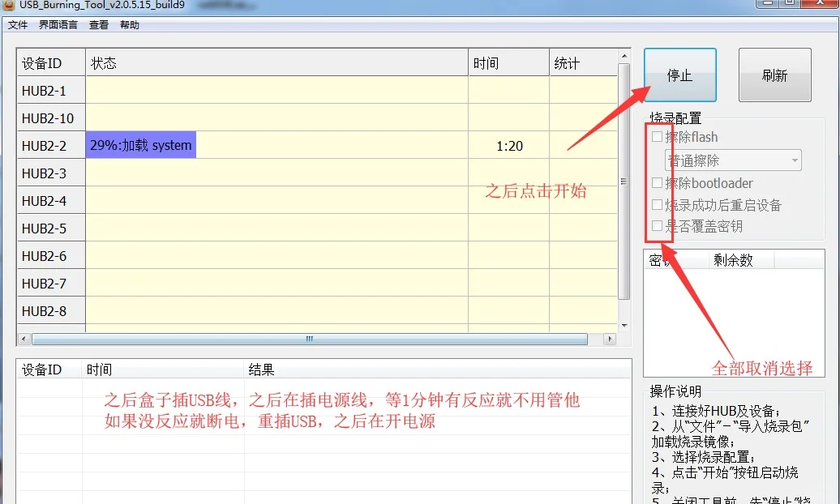
Task: Click the 操作说明 instructions text
Action: [x=731, y=455]
